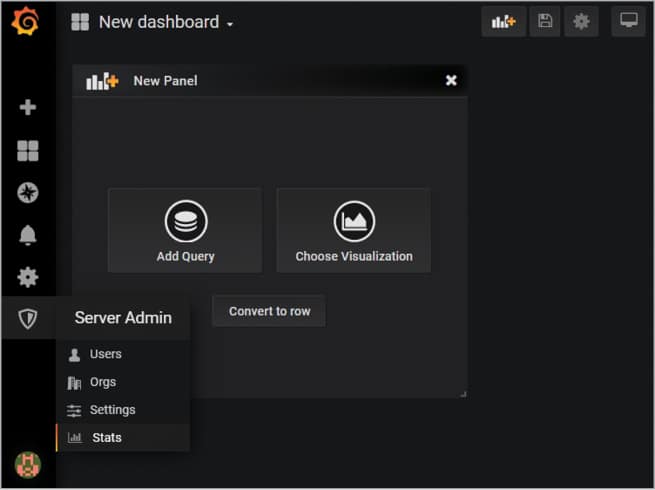
Task: Click the Server Admin shield icon
Action: (28, 319)
